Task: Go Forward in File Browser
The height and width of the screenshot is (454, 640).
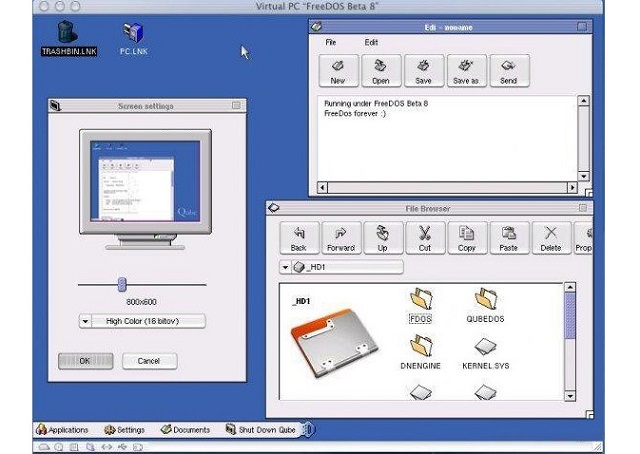Action: click(341, 238)
